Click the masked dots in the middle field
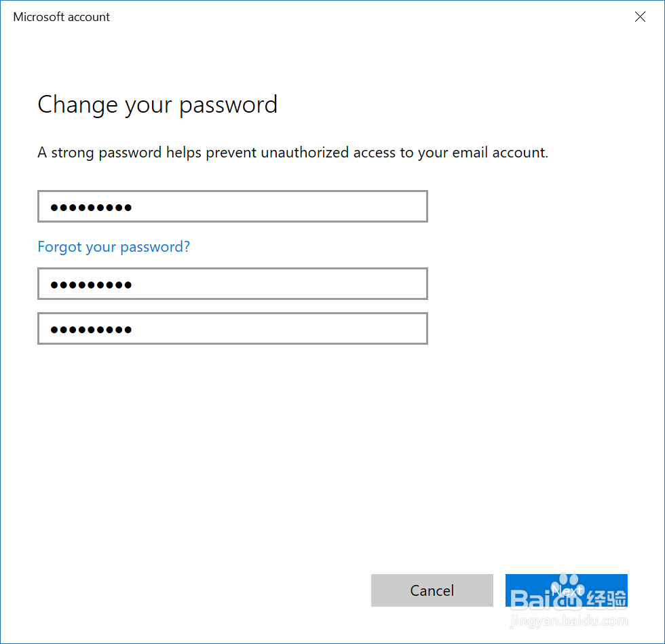The height and width of the screenshot is (644, 665). (91, 284)
